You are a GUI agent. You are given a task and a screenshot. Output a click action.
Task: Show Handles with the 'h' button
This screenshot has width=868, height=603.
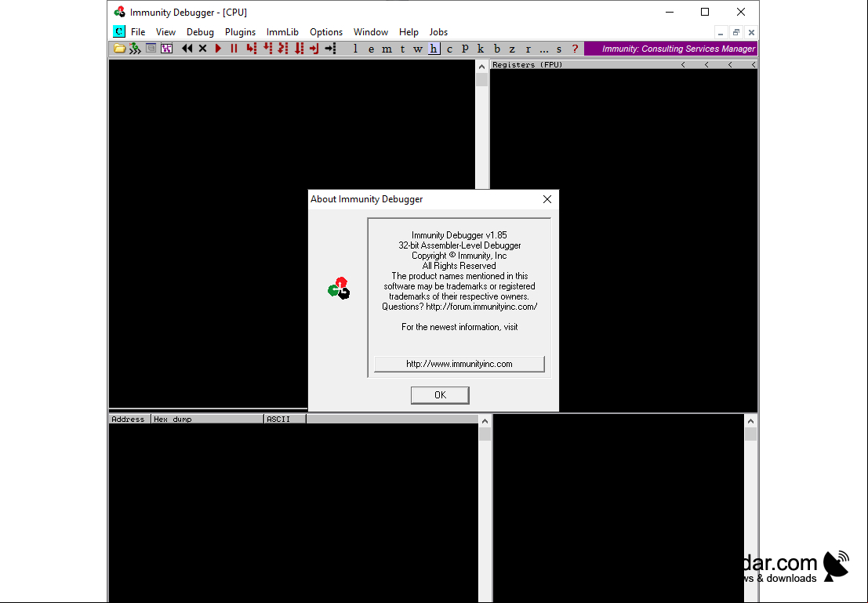[434, 49]
